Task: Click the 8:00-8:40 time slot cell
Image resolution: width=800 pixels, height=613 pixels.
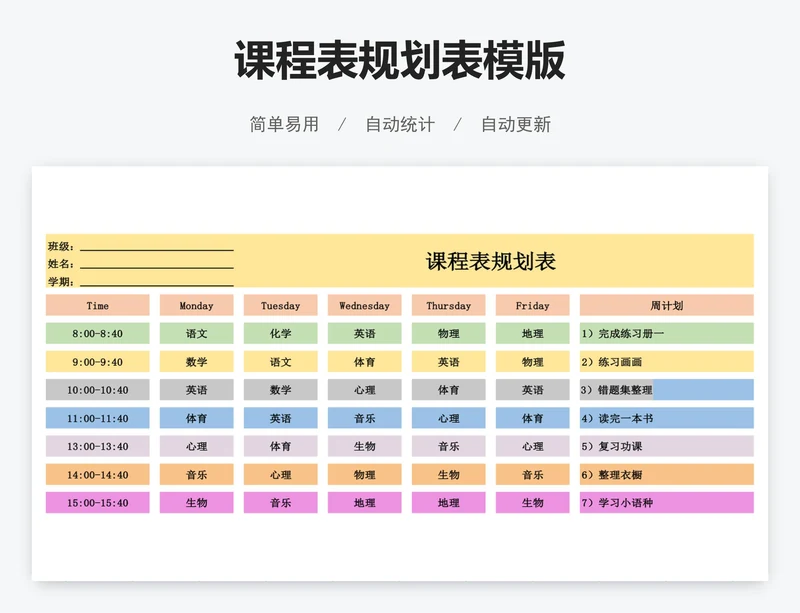Action: [x=97, y=334]
